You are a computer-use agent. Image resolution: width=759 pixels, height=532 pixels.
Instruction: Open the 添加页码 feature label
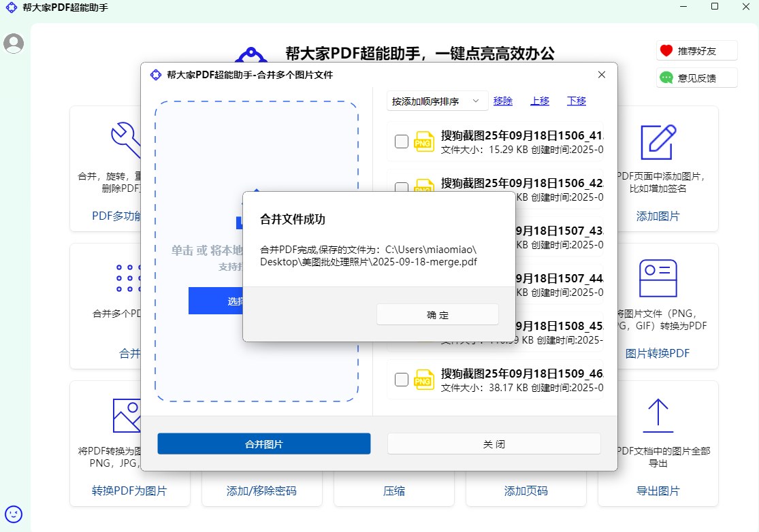point(526,491)
